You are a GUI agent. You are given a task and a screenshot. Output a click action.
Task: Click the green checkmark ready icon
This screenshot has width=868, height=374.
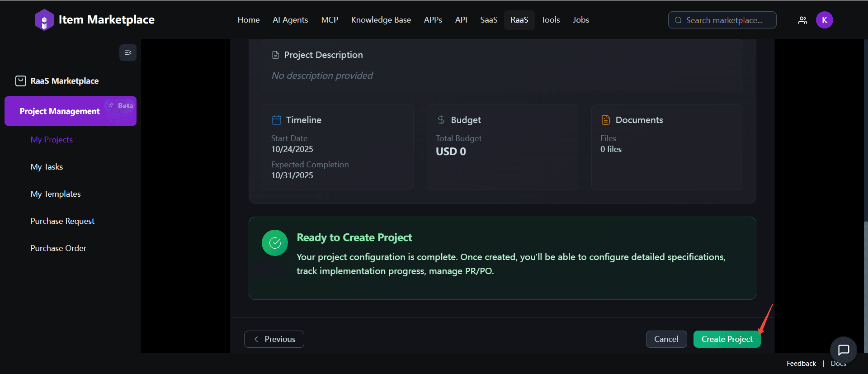point(275,243)
